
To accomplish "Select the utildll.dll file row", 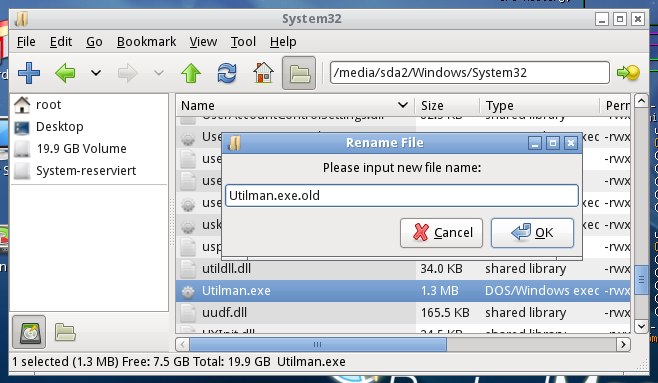I will [x=403, y=268].
